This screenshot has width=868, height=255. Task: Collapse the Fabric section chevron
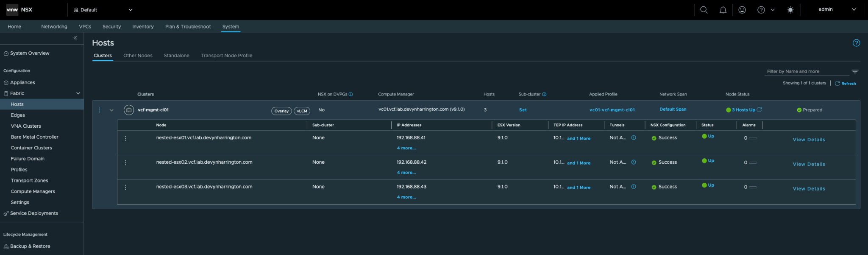point(78,93)
